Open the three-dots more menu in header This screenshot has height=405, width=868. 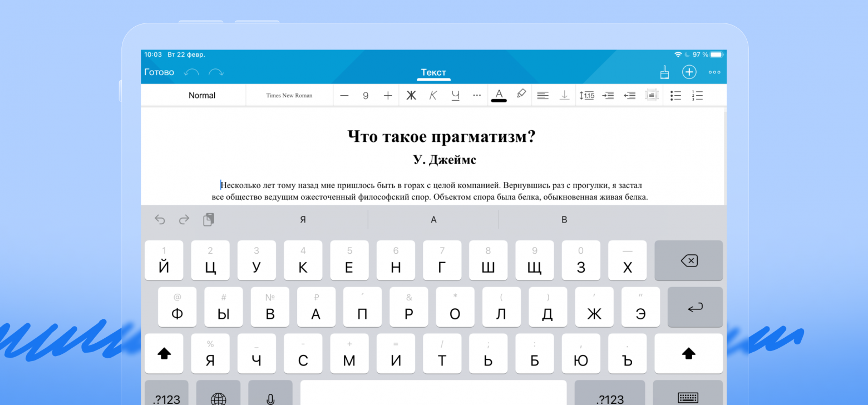pyautogui.click(x=714, y=72)
